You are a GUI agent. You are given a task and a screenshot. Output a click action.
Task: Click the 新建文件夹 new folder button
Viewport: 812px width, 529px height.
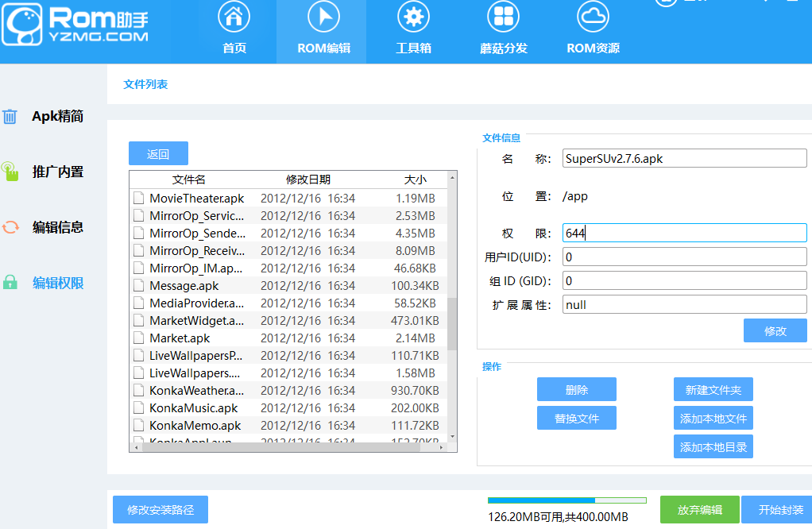(x=713, y=389)
